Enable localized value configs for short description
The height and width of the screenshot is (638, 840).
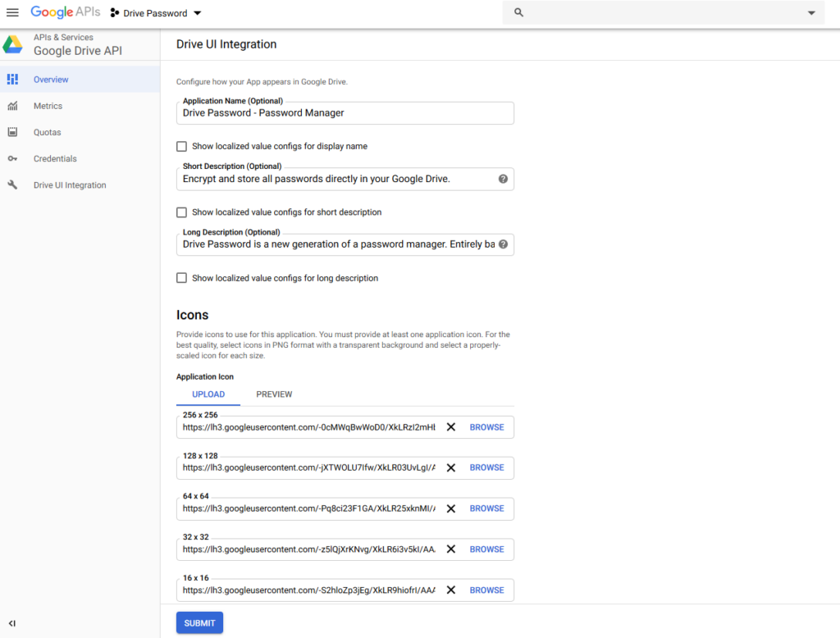click(x=181, y=212)
